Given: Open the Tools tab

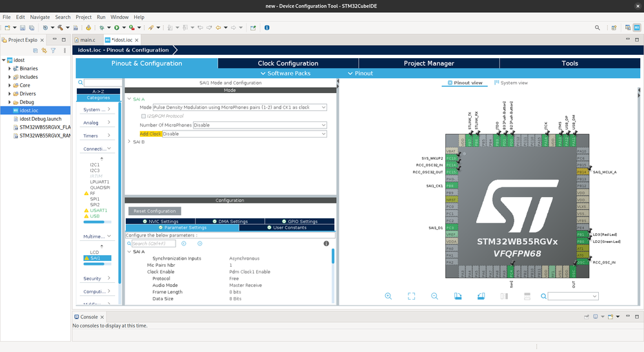Looking at the screenshot, I should pos(570,63).
